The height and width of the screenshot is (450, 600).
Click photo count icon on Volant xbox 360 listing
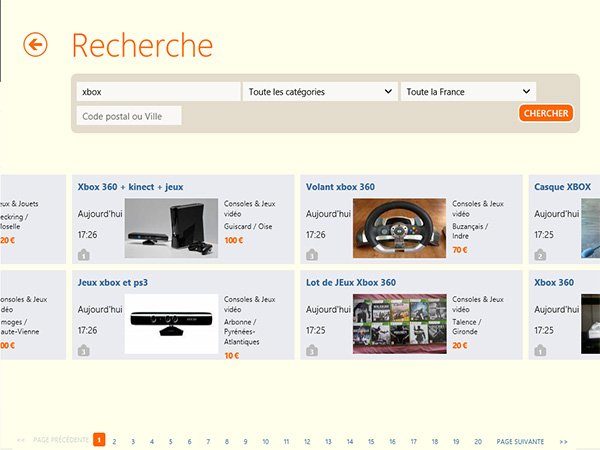click(312, 255)
